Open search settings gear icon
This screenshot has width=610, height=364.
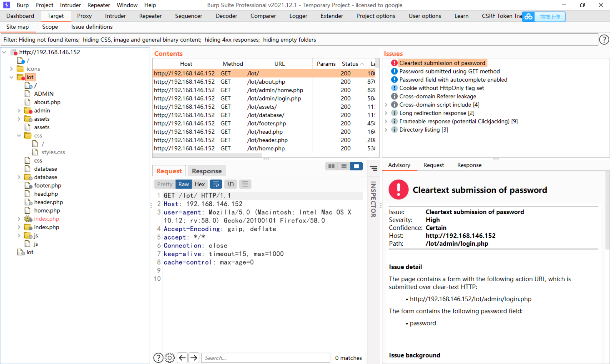click(x=170, y=358)
